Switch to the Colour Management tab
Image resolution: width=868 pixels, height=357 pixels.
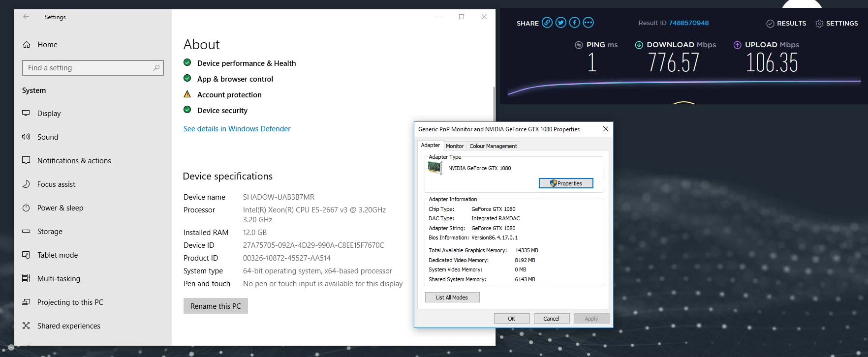(x=493, y=146)
